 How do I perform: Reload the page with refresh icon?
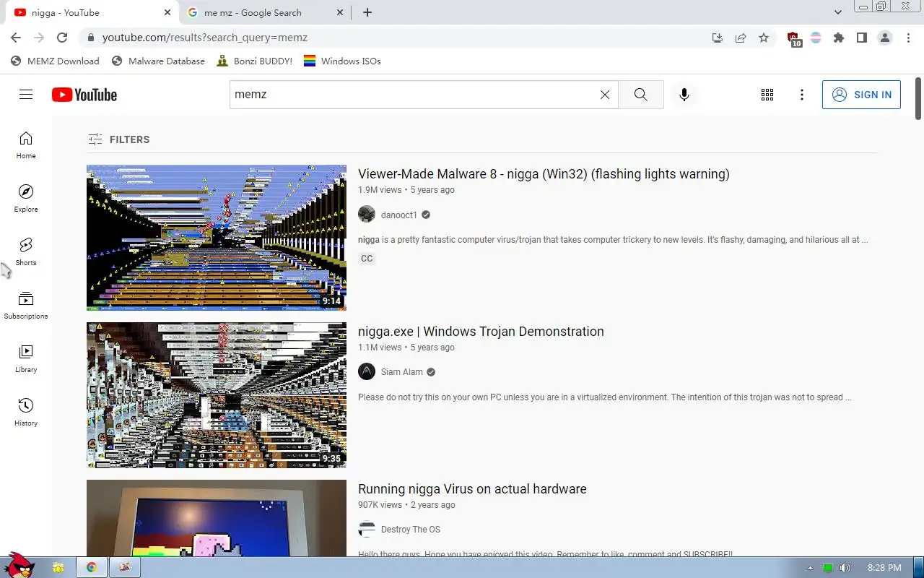pos(62,38)
